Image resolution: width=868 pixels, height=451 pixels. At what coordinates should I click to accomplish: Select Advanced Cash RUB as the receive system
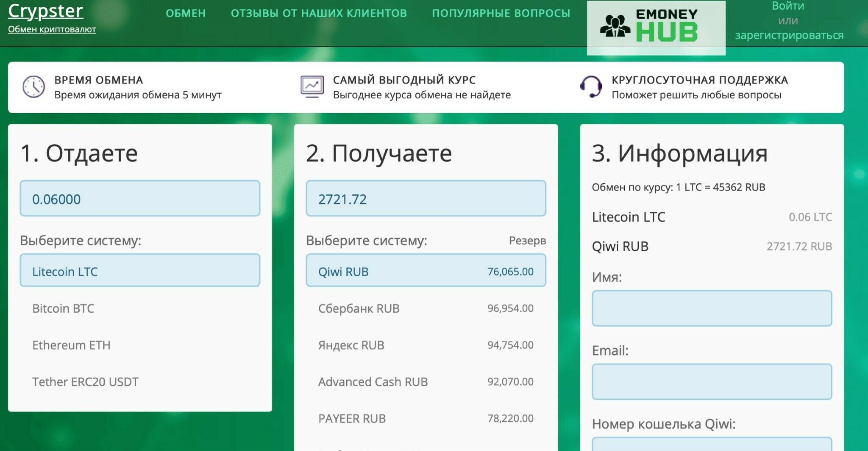[x=426, y=382]
